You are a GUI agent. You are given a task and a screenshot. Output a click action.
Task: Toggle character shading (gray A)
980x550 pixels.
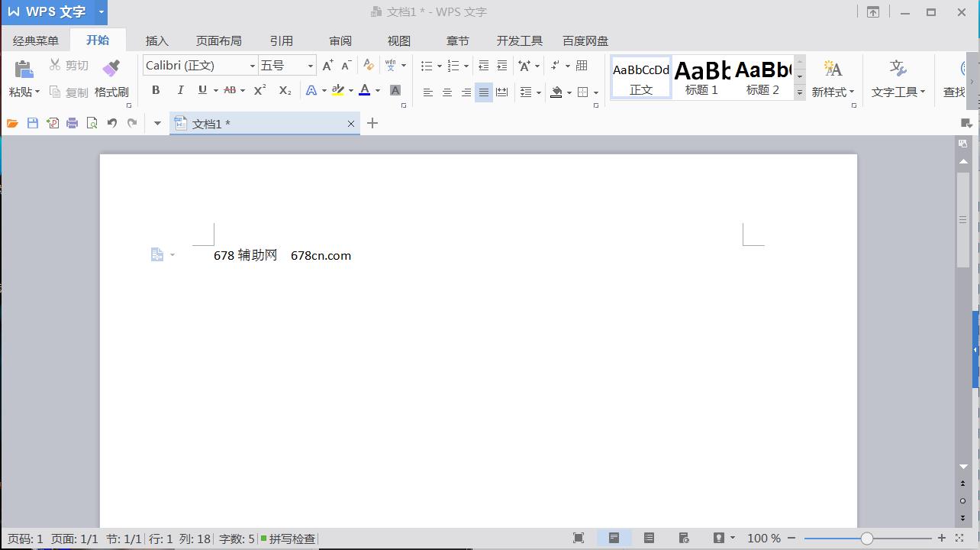coord(395,90)
